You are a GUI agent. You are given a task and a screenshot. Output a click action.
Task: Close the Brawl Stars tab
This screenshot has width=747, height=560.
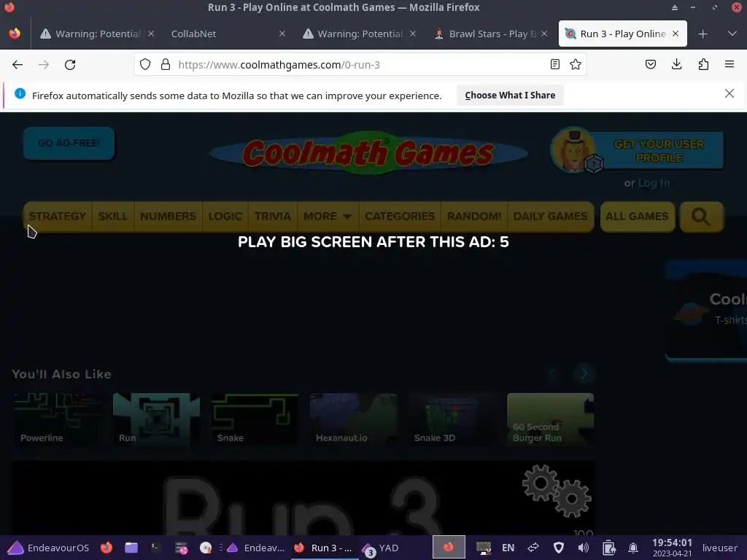point(544,34)
